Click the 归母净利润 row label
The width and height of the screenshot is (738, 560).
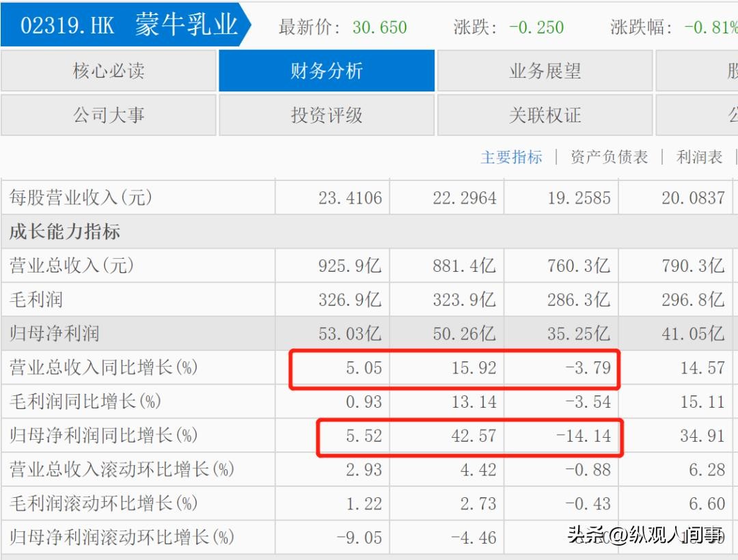click(54, 333)
